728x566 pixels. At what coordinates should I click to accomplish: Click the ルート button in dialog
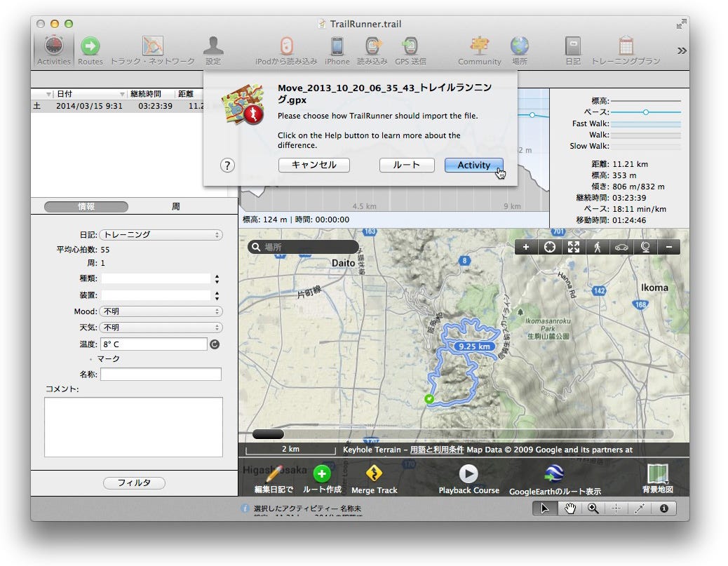point(407,165)
